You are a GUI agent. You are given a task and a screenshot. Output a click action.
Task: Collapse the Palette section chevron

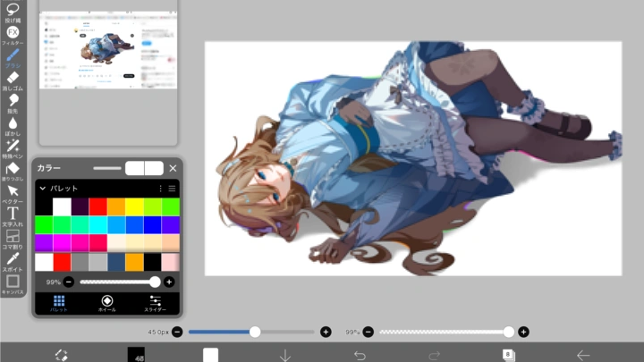pos(42,189)
